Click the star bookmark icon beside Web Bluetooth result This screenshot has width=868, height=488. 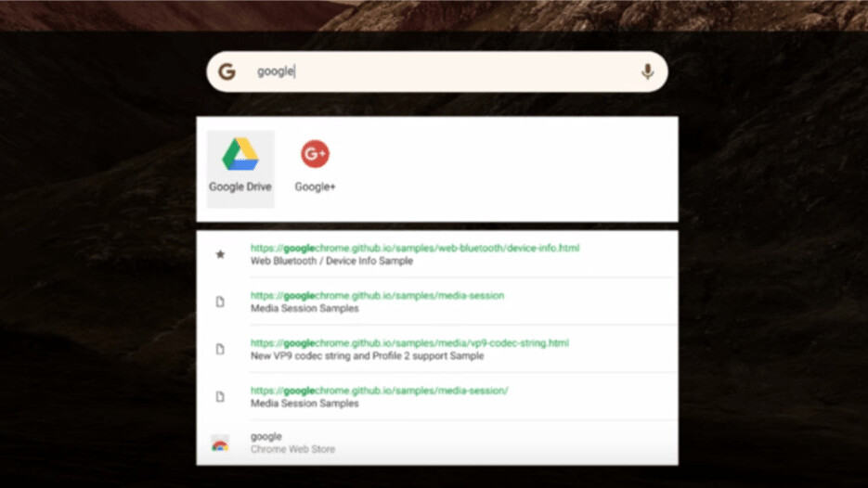pyautogui.click(x=220, y=254)
